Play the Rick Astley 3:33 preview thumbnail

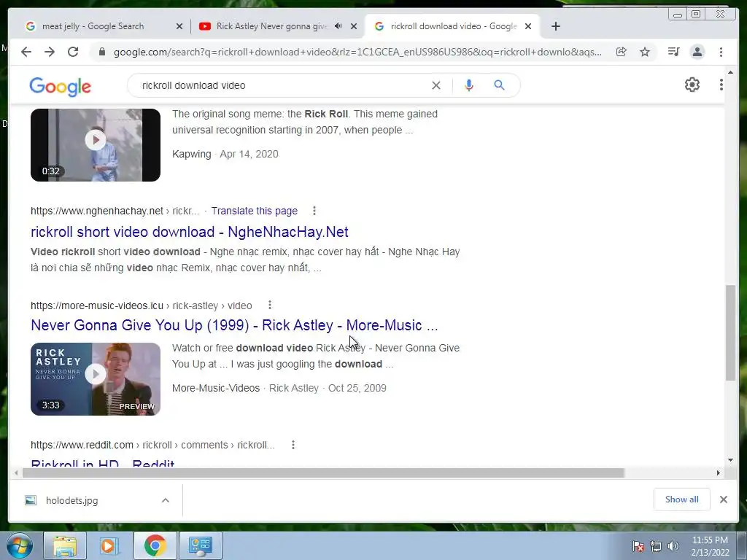point(96,379)
